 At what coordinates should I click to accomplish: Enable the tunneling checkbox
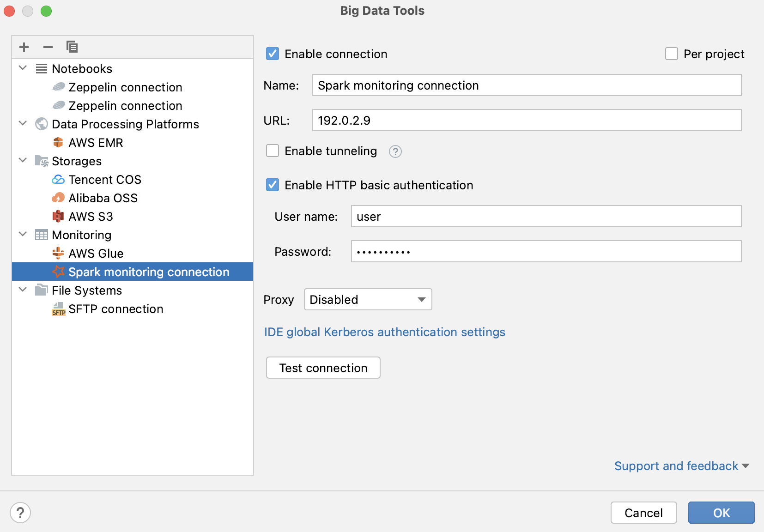point(273,151)
